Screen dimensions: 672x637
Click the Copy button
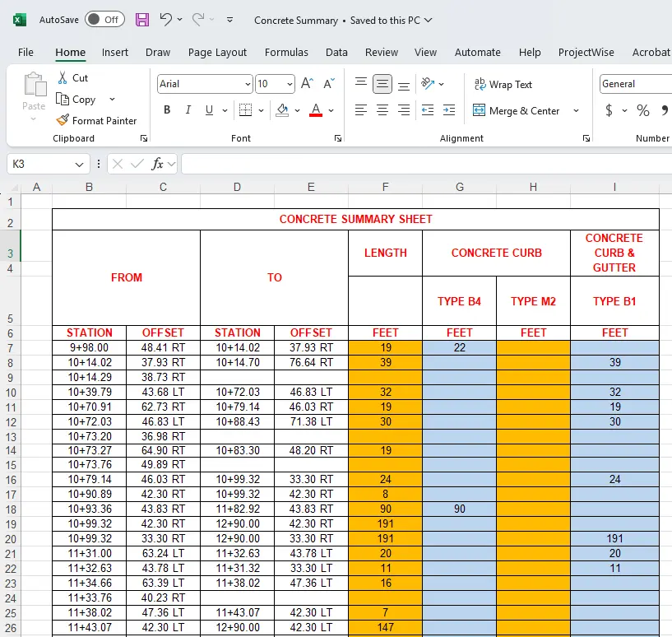click(76, 99)
